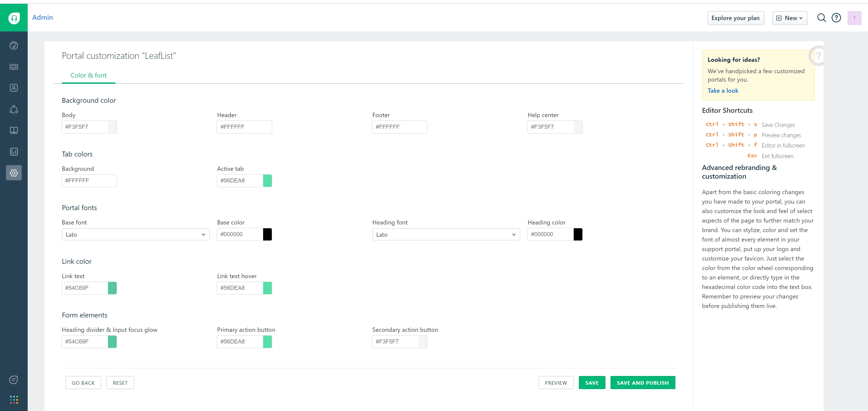Click the Looking for ideas? heading
Viewport: 868px width, 411px height.
(x=733, y=60)
